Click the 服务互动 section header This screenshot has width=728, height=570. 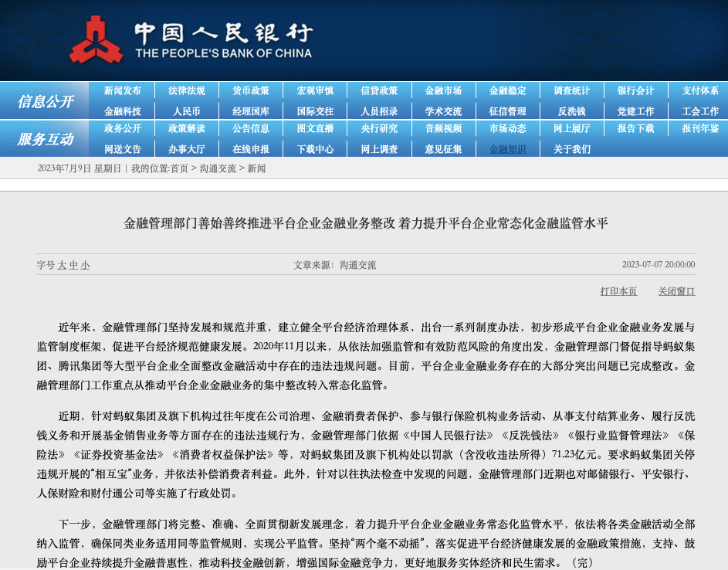tap(45, 139)
